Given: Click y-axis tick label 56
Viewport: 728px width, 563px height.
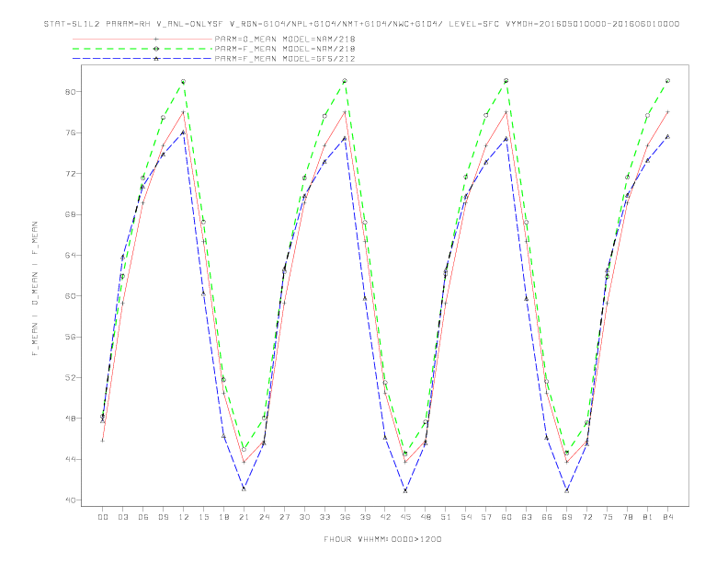Looking at the screenshot, I should (x=69, y=337).
